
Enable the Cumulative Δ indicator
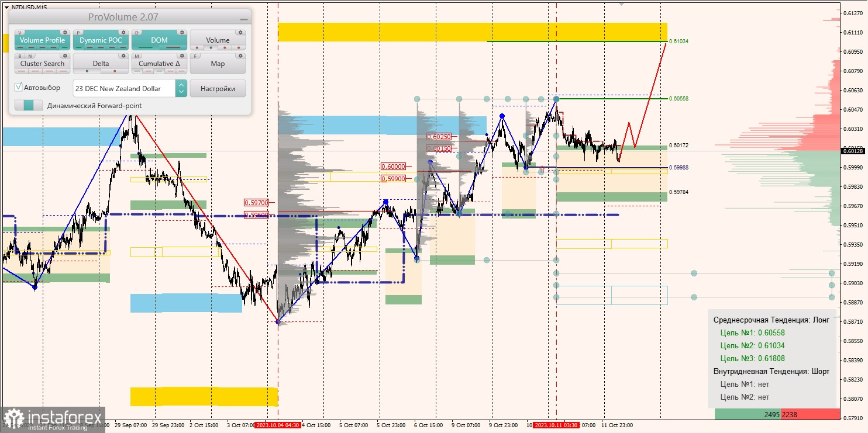pos(159,64)
